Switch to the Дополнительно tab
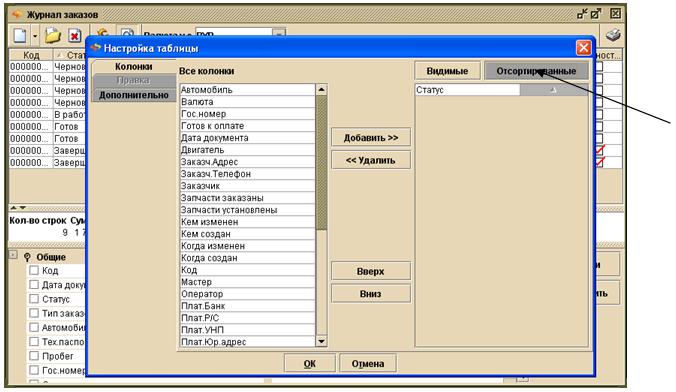The width and height of the screenshot is (676, 392). pyautogui.click(x=134, y=95)
